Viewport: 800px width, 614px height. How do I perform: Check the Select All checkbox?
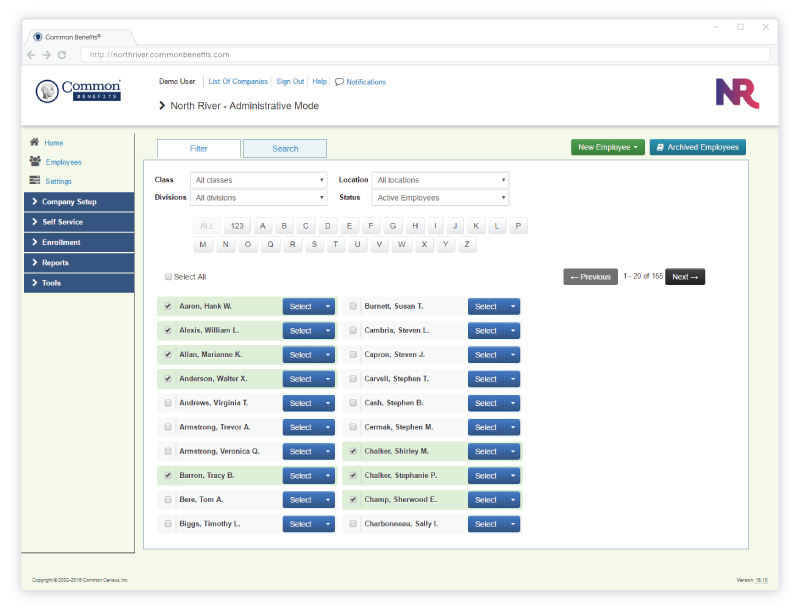[x=168, y=277]
